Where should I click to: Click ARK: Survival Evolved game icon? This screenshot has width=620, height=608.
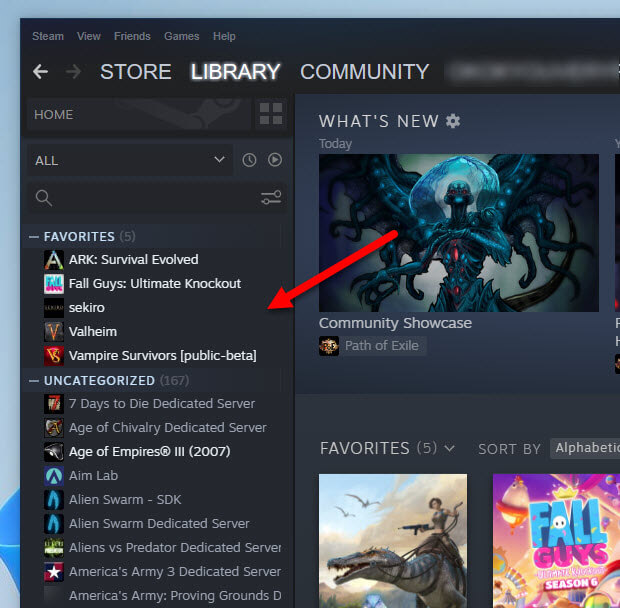(54, 260)
